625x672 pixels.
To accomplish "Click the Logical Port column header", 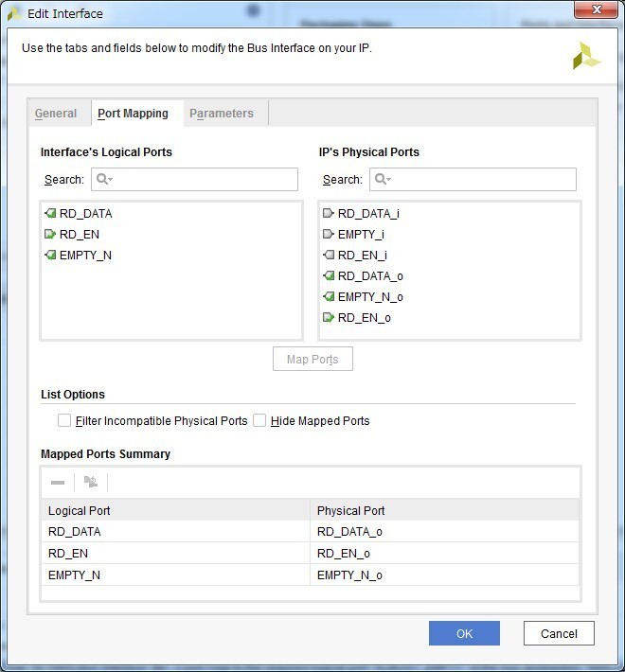I will (176, 510).
